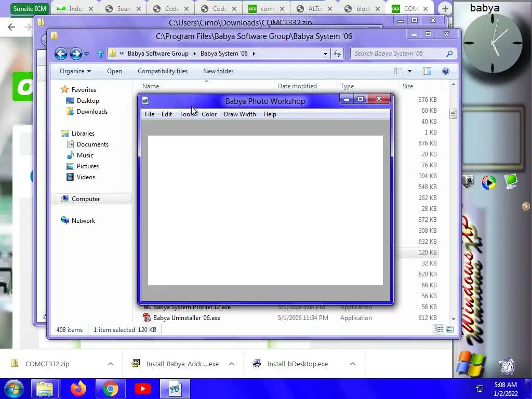This screenshot has height=399, width=532.
Task: Toggle the preview pane icon
Action: pos(427,71)
